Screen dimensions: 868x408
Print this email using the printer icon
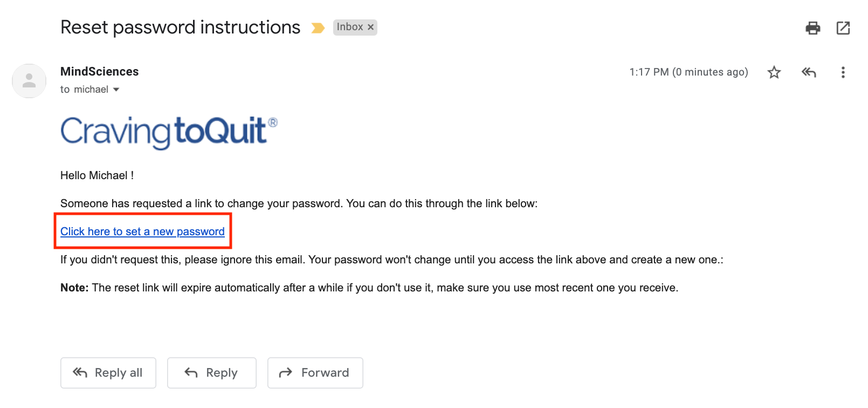coord(812,28)
